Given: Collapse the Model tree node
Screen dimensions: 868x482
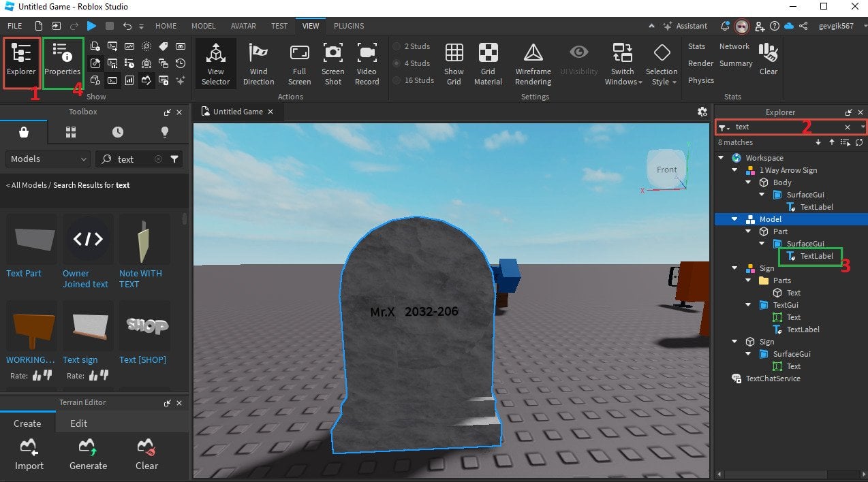Looking at the screenshot, I should 735,219.
